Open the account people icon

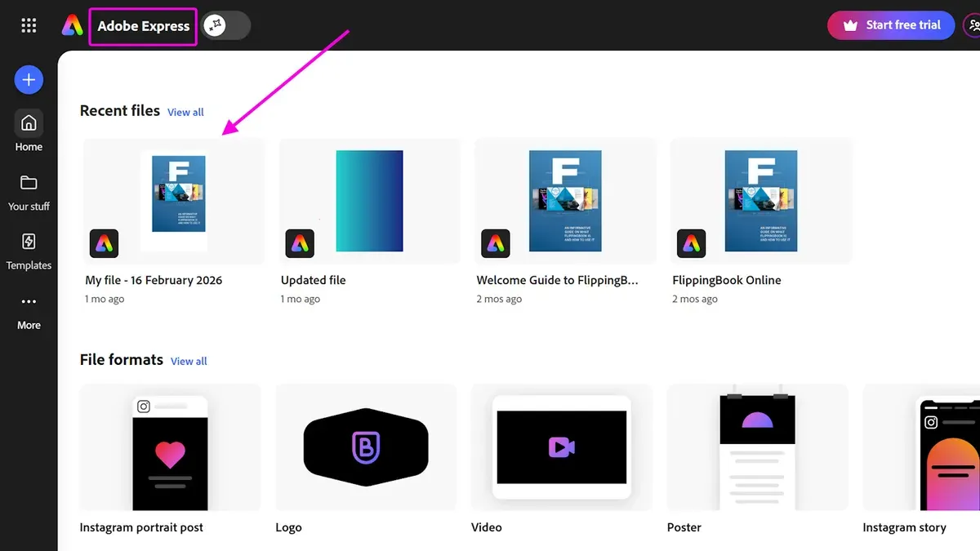click(x=972, y=25)
